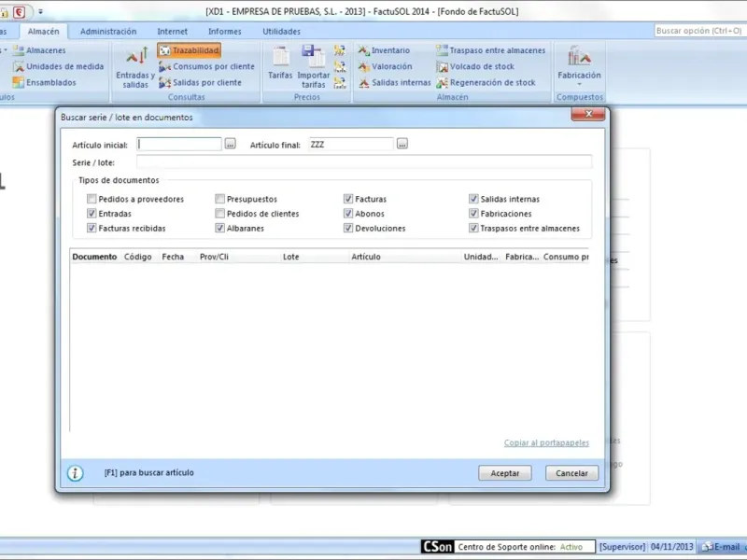
Task: Enable the Presupuestos checkbox
Action: coord(219,199)
